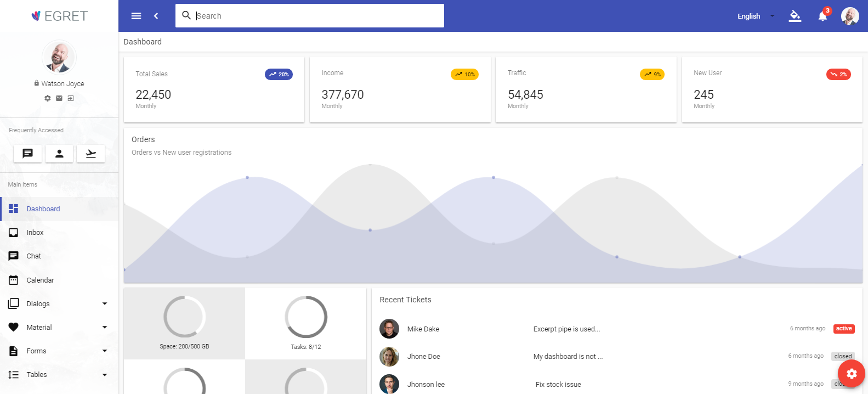
Task: Open the frequently accessed chat shortcut
Action: click(27, 154)
